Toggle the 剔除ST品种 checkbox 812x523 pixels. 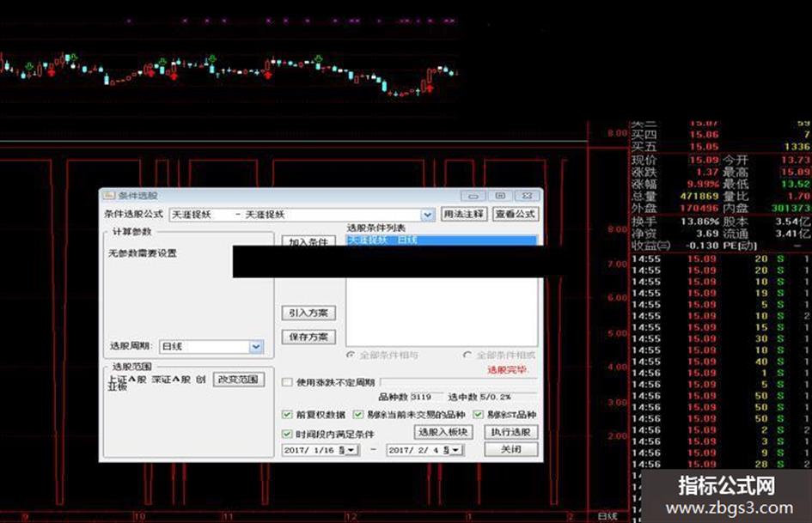479,415
